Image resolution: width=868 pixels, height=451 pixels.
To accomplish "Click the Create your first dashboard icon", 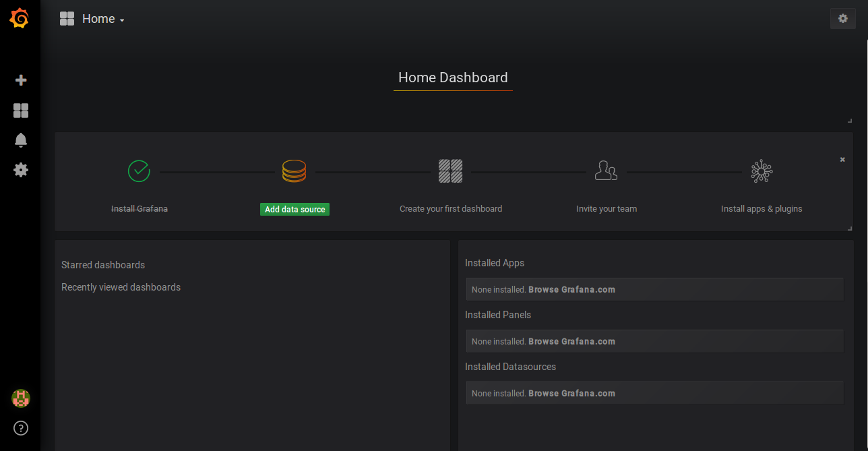I will pyautogui.click(x=450, y=171).
